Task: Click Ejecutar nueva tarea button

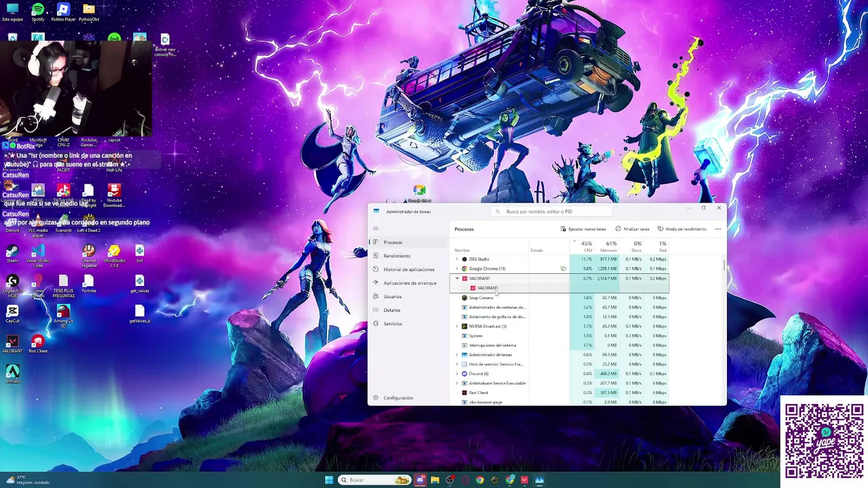Action: (x=583, y=229)
